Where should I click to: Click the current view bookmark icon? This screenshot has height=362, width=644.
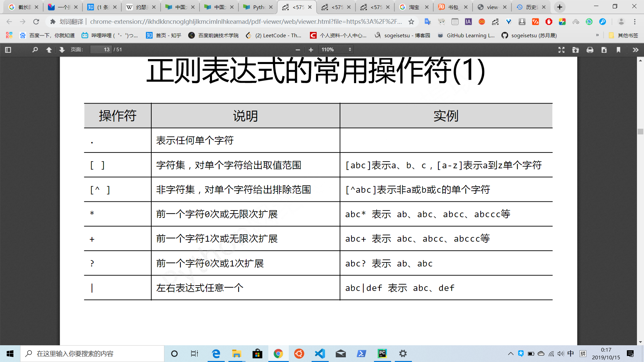[619, 50]
